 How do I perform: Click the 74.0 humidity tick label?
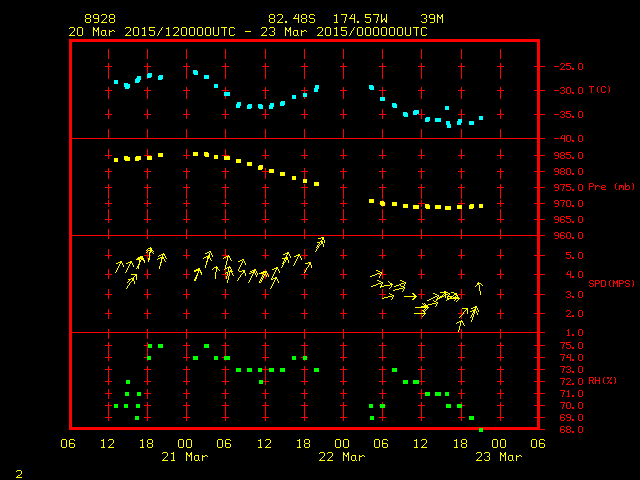pos(571,358)
